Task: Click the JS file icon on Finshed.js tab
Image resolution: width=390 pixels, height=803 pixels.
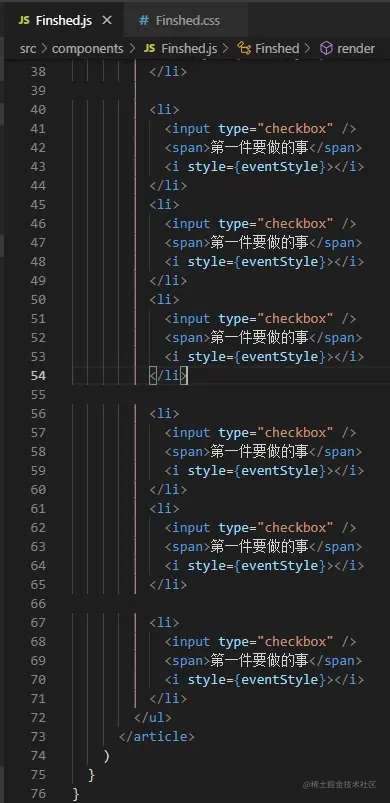Action: tap(24, 20)
